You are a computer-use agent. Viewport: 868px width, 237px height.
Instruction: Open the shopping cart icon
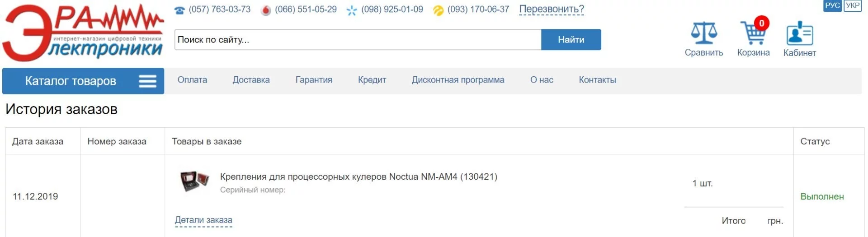pos(753,33)
